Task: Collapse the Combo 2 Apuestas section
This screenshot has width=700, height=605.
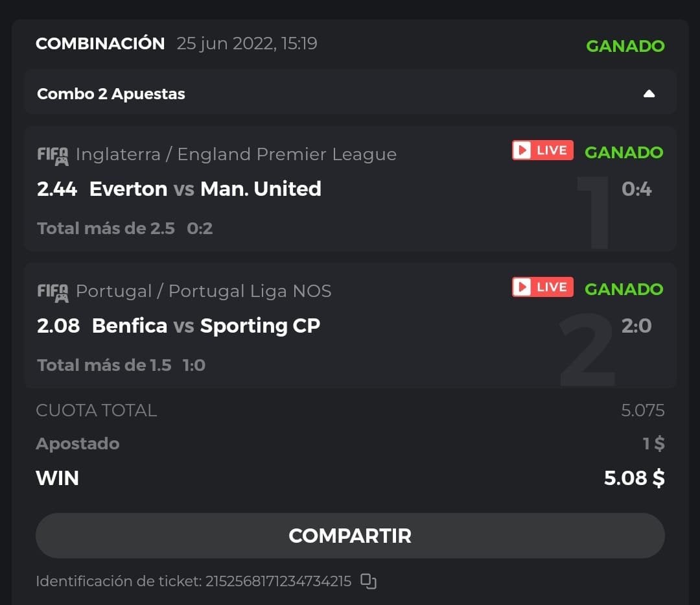Action: pyautogui.click(x=649, y=94)
